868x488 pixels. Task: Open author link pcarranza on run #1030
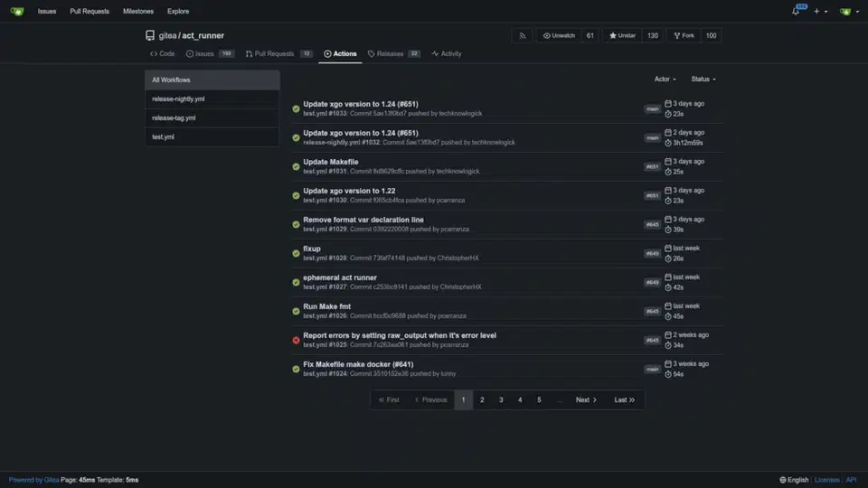pyautogui.click(x=450, y=201)
